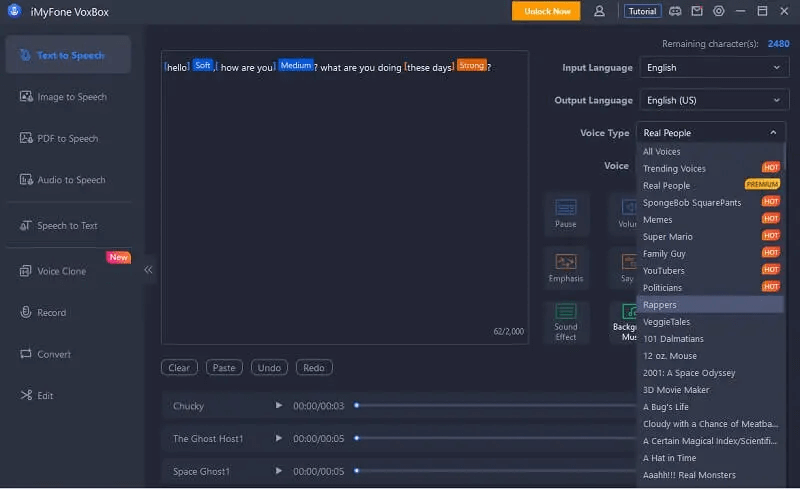Open the Text to Speech section

(68, 55)
